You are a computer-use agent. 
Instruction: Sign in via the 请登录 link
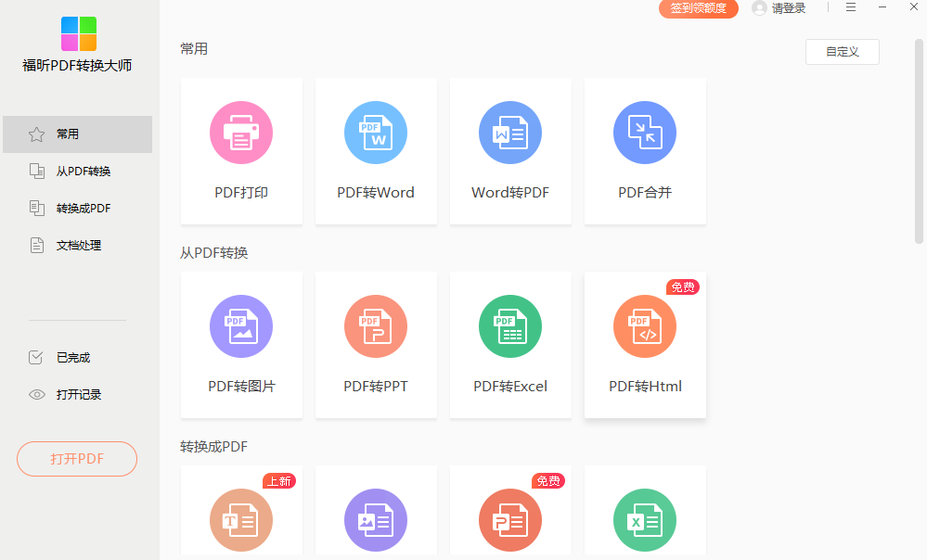click(x=788, y=7)
